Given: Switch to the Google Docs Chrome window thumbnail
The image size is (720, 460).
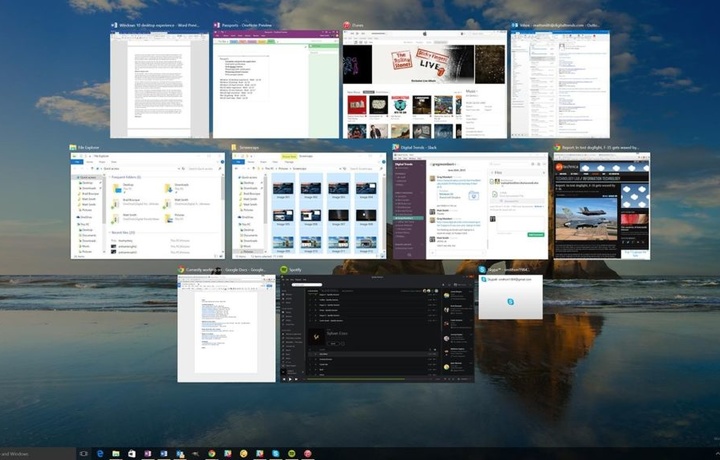Looking at the screenshot, I should (226, 328).
